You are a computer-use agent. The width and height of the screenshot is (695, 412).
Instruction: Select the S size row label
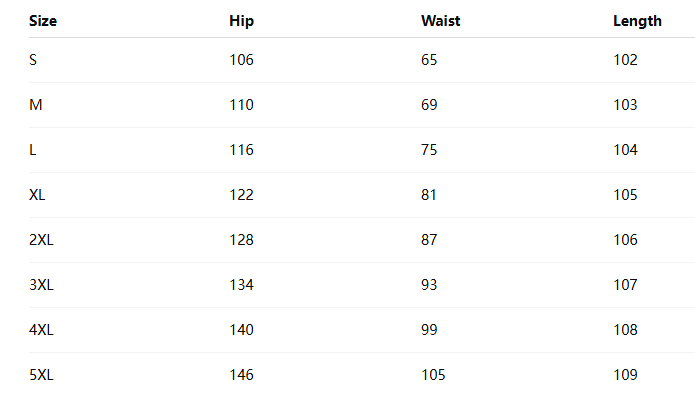coord(33,60)
